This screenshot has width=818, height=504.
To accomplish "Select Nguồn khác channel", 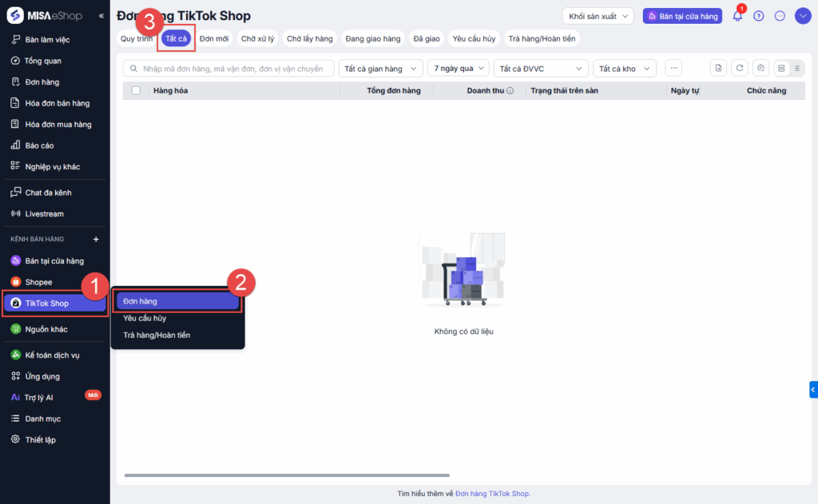I will [x=46, y=329].
